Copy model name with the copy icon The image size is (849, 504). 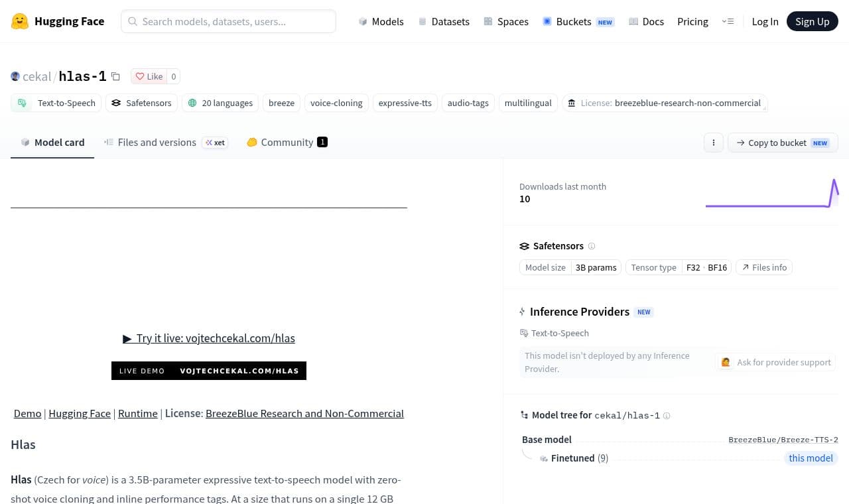115,76
